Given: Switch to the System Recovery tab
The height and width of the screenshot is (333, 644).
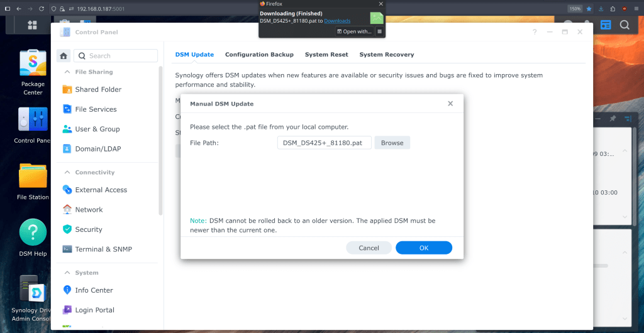Looking at the screenshot, I should (x=386, y=55).
